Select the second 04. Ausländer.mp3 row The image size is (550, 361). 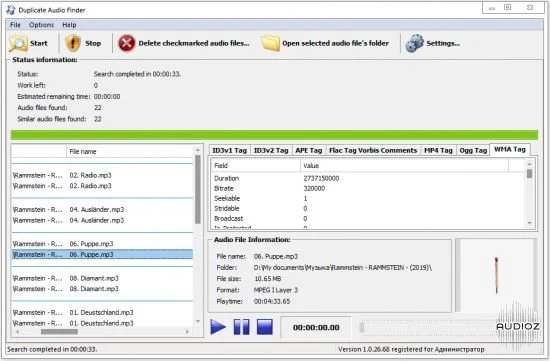pyautogui.click(x=102, y=220)
